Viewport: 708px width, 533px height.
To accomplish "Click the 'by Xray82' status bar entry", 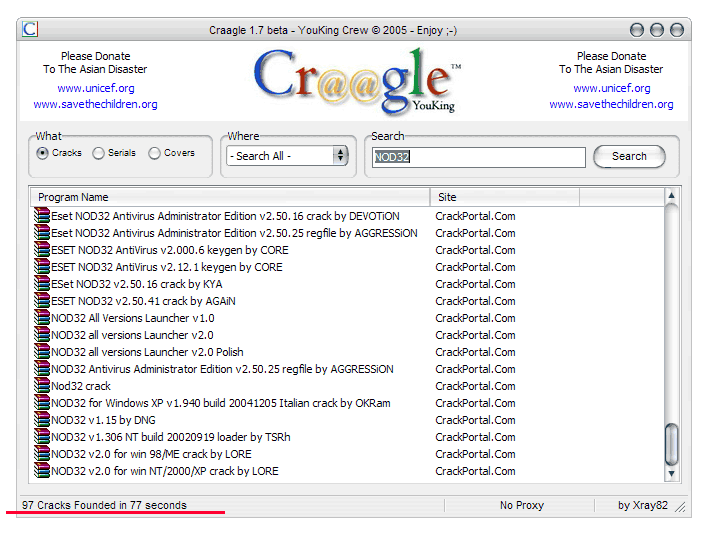I will (643, 505).
